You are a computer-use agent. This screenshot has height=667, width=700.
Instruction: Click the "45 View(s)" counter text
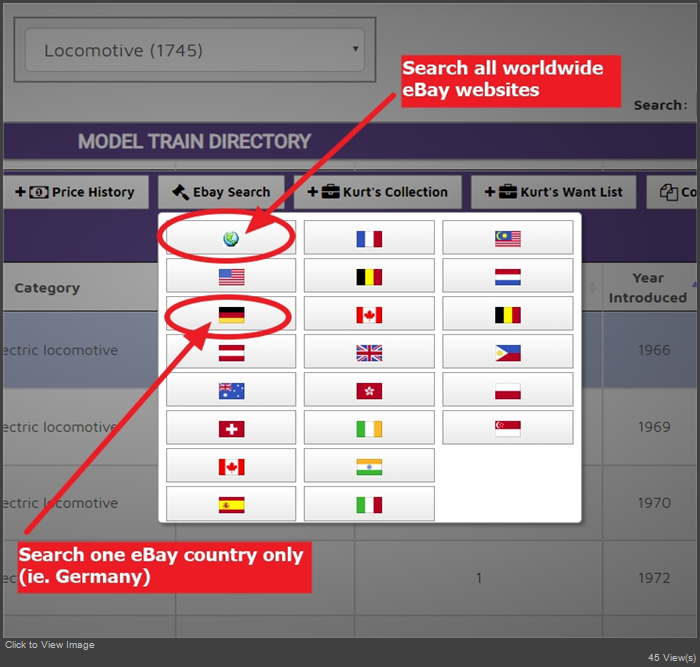tap(672, 658)
